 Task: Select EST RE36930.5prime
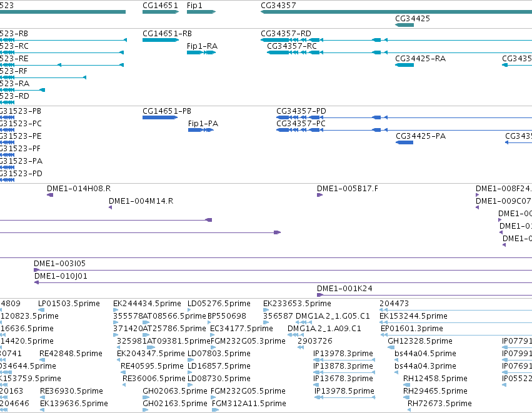coord(71,392)
